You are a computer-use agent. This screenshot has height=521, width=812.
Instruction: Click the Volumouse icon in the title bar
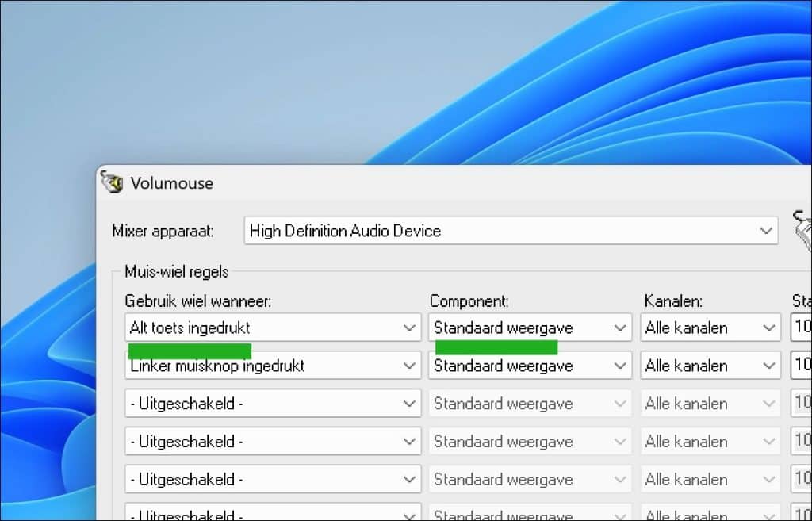point(112,182)
